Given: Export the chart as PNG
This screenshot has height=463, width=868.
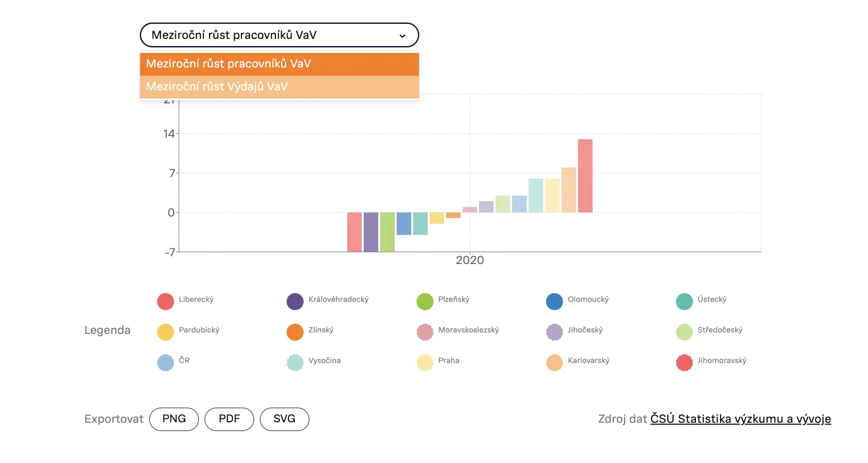Looking at the screenshot, I should (x=174, y=419).
